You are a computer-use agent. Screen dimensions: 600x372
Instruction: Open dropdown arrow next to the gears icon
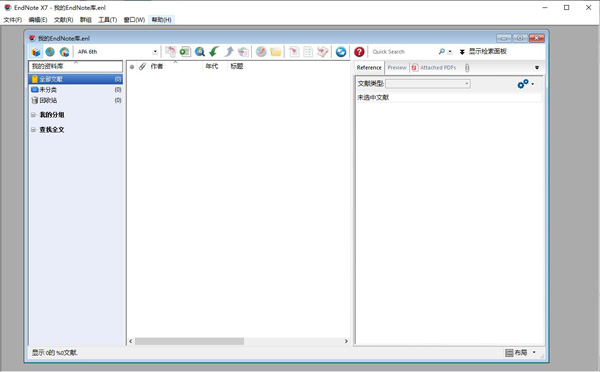[533, 84]
